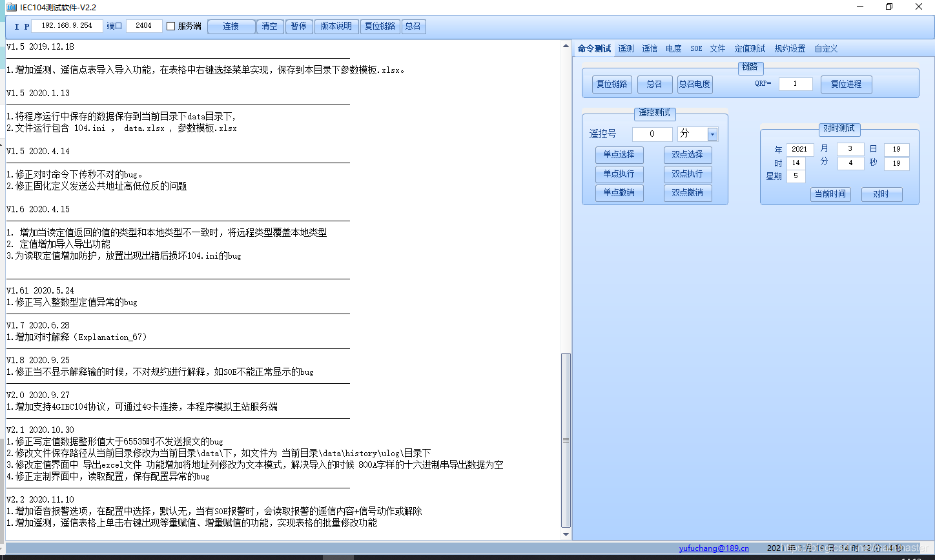Click the 双点执行 button

click(688, 174)
